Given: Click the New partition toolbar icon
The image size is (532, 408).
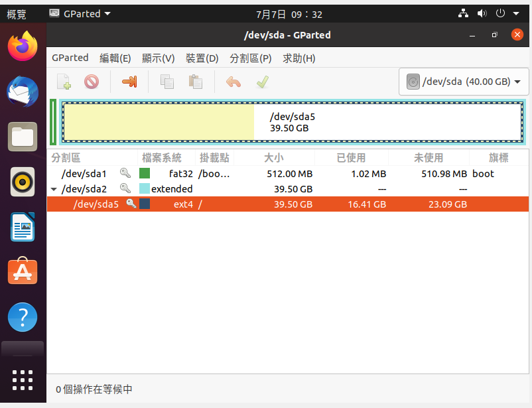Looking at the screenshot, I should (64, 82).
